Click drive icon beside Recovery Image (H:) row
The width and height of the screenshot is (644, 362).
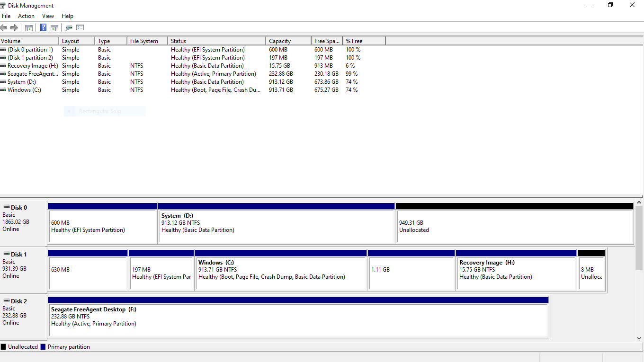tap(3, 66)
